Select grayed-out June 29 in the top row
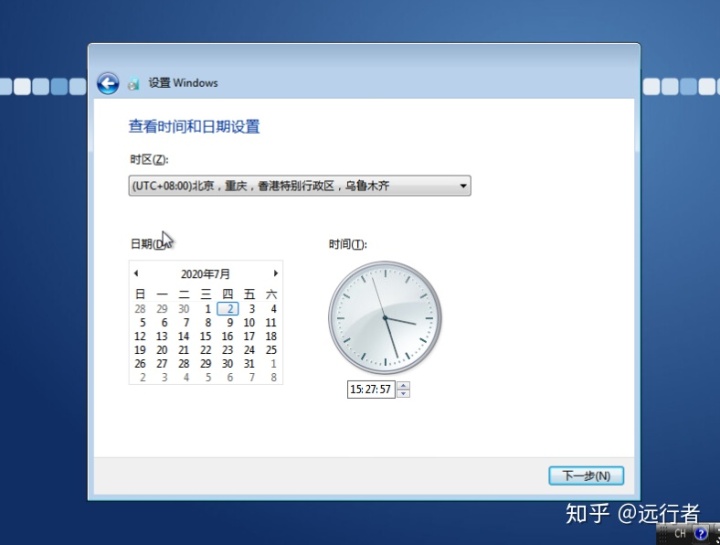This screenshot has width=720, height=545. point(162,309)
